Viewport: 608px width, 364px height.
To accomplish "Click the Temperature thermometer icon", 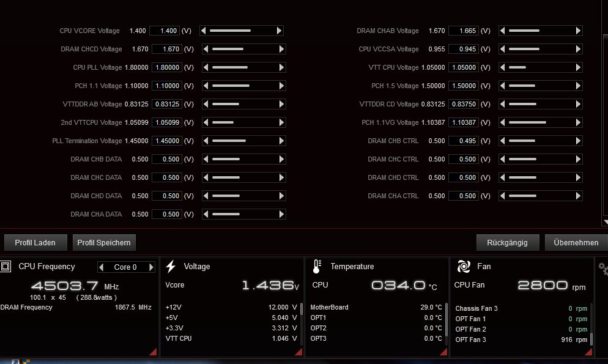I will tap(317, 266).
